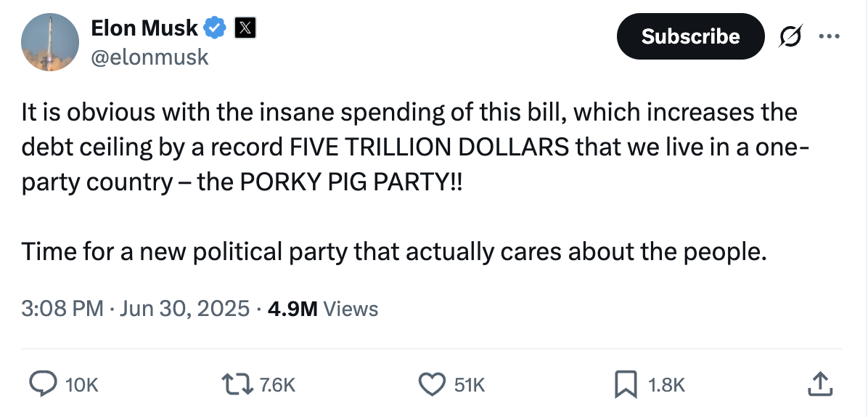The image size is (868, 417).
Task: Click the 51K likes count
Action: [x=470, y=384]
